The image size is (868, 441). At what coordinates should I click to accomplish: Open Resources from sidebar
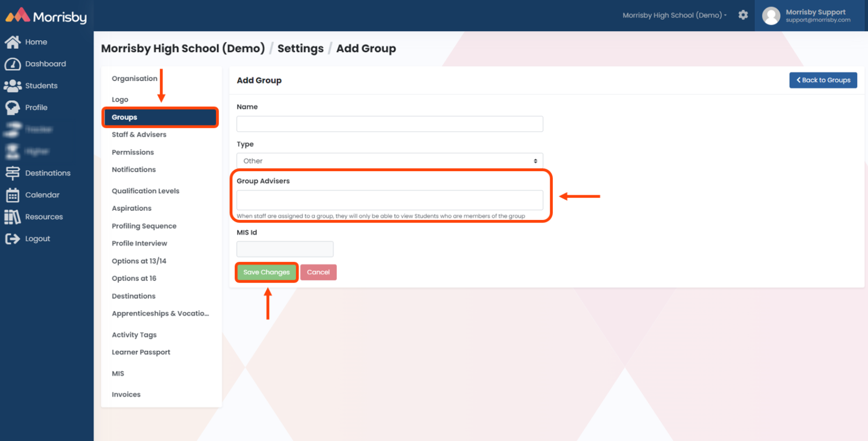click(x=44, y=217)
